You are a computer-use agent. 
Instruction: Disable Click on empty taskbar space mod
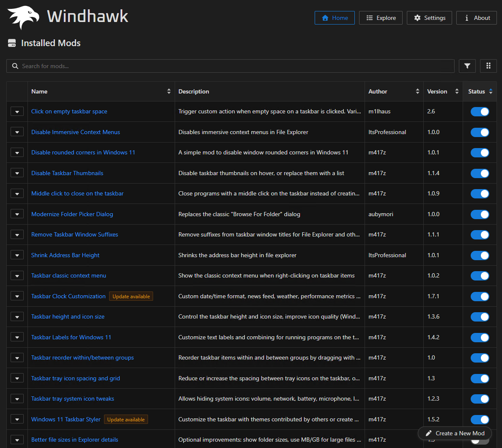(x=480, y=112)
